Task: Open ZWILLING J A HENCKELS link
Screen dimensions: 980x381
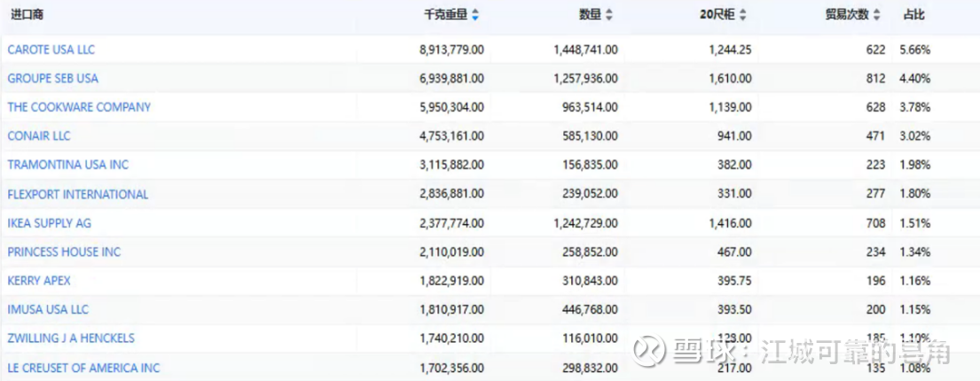Action: 71,338
